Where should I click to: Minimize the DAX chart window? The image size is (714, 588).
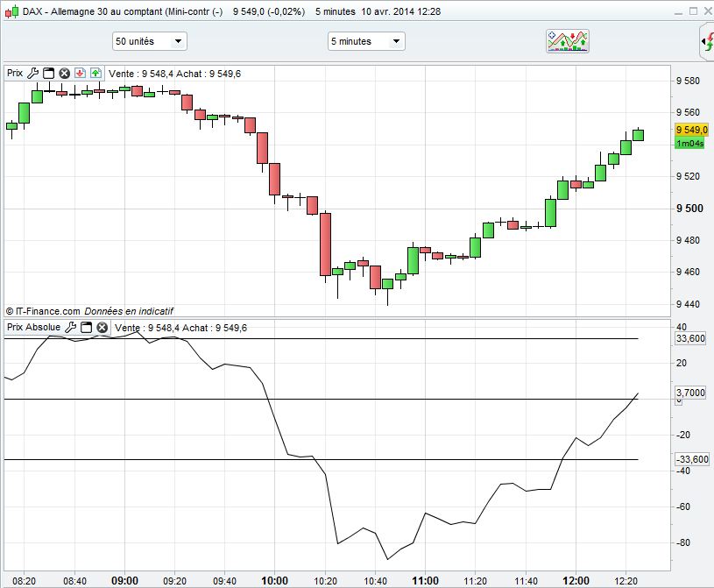point(678,12)
